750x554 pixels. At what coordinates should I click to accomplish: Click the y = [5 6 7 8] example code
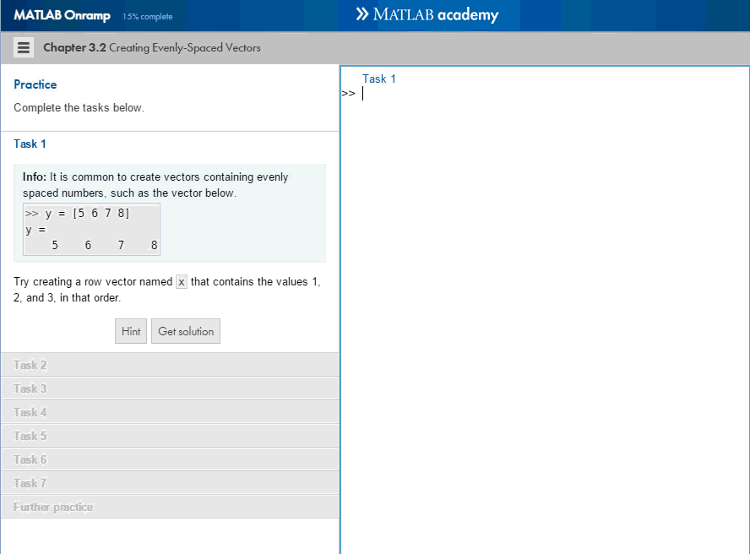click(78, 213)
